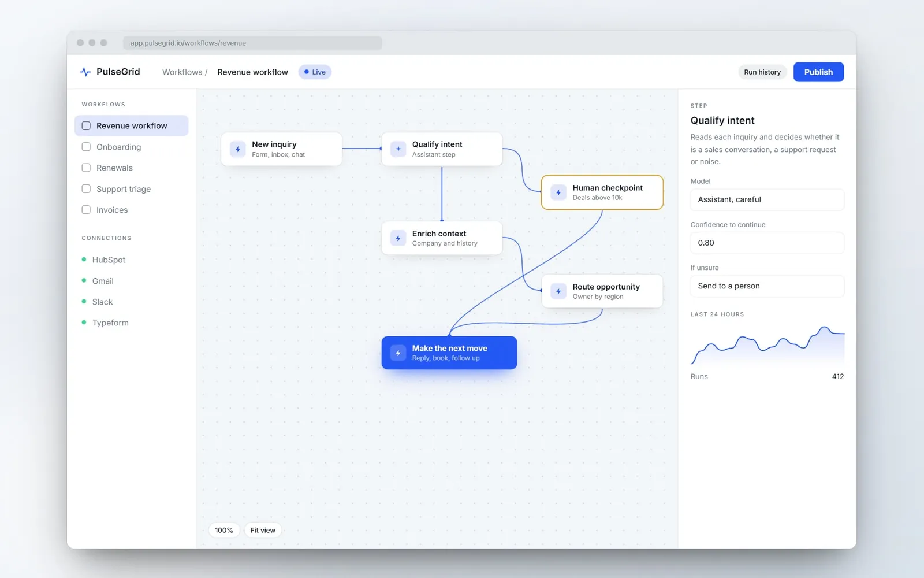
Task: Open the Typeform connection
Action: 110,323
